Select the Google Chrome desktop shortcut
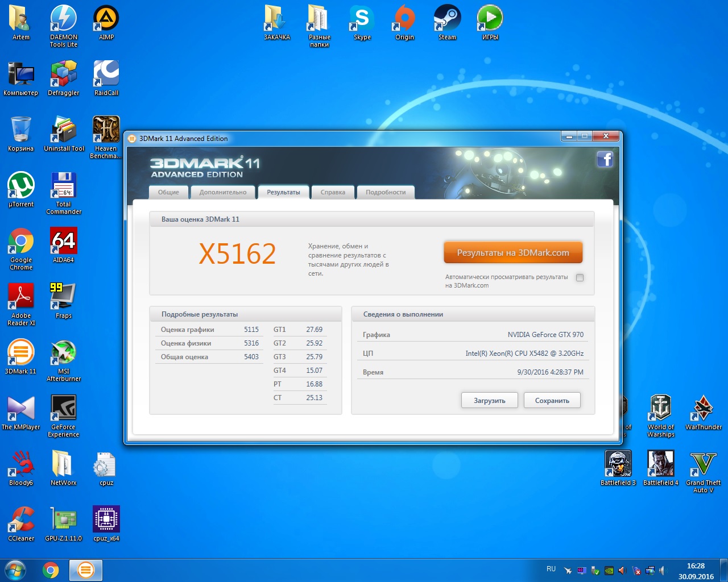This screenshot has width=728, height=582. point(21,248)
